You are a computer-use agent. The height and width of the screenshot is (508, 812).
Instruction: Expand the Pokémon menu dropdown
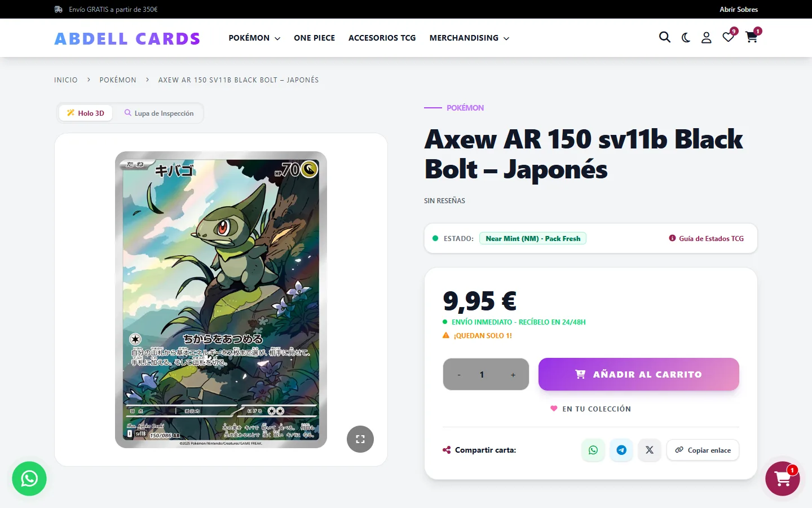pos(254,38)
